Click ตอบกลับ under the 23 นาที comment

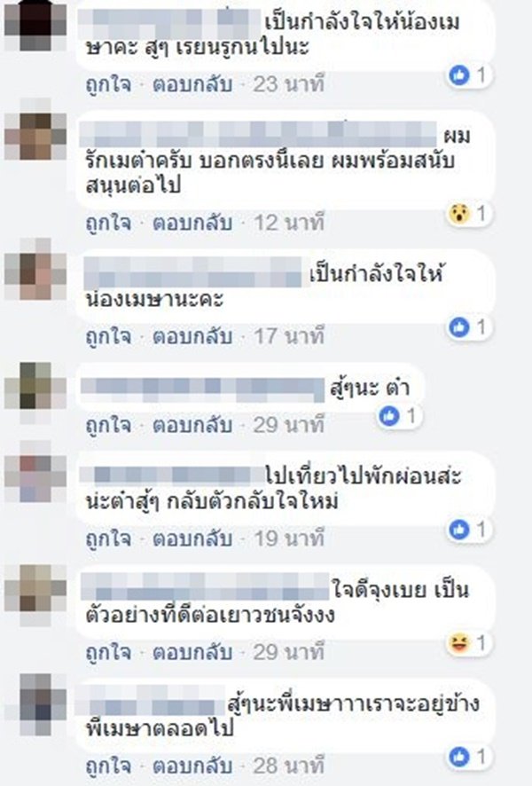tap(192, 84)
